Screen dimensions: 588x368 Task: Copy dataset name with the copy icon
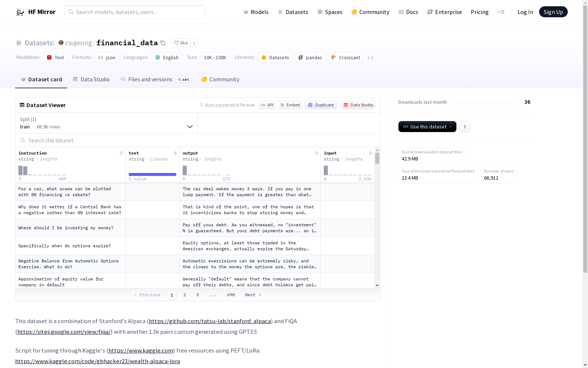[163, 43]
